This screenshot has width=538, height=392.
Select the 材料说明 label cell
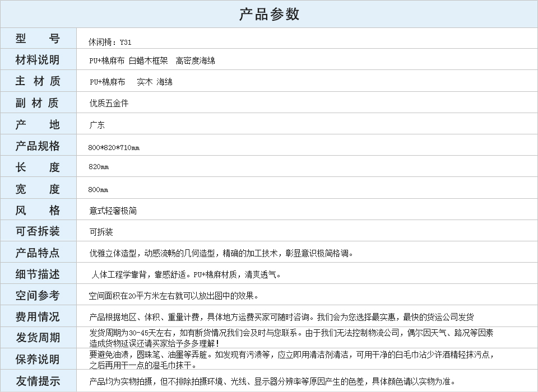38,60
